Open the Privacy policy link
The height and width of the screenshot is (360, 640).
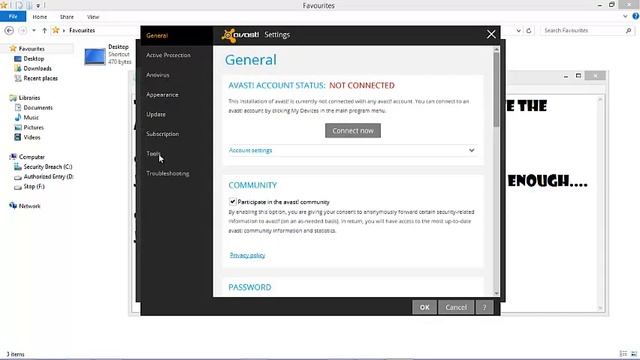point(247,255)
